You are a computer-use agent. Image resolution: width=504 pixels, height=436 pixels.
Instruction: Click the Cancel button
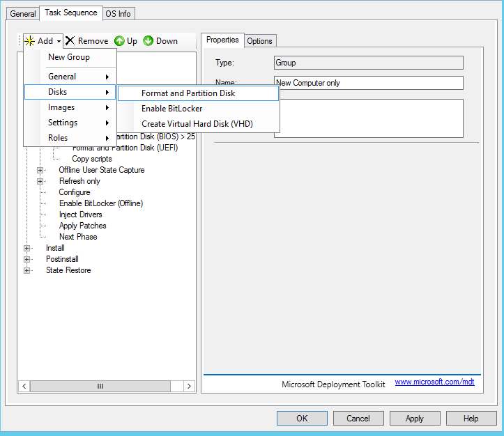pyautogui.click(x=358, y=419)
